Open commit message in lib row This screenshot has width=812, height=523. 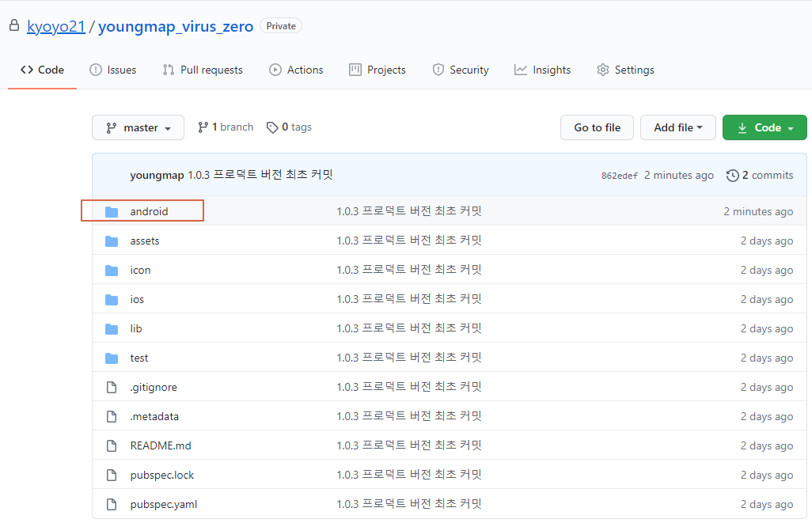[409, 328]
